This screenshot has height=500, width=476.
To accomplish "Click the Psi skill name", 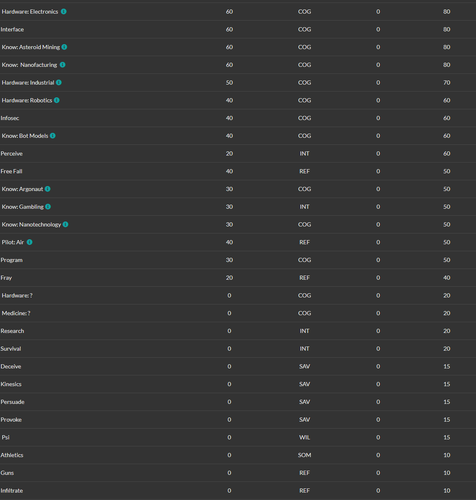I will tap(5, 437).
